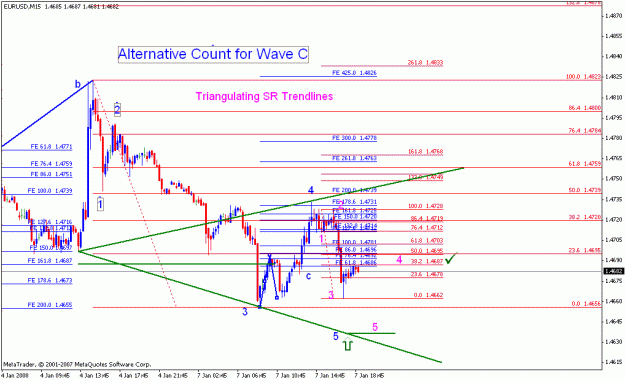
Task: Click the 1.4870 price scale value
Action: click(613, 16)
